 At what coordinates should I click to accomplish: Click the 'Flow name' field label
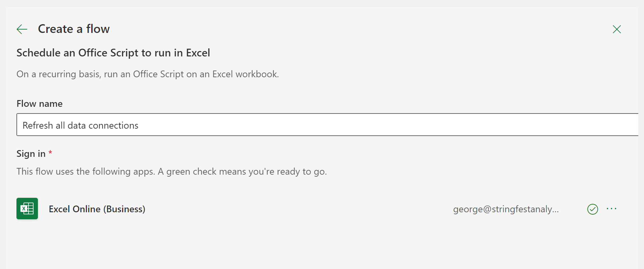tap(40, 104)
